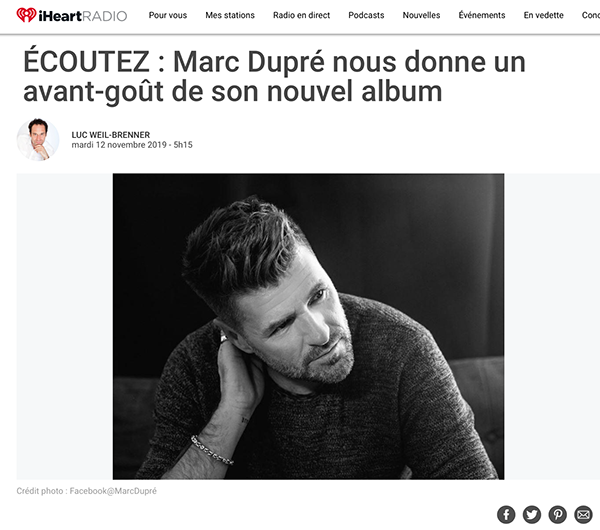Send article by email envelope icon
This screenshot has height=530, width=600.
pyautogui.click(x=583, y=514)
